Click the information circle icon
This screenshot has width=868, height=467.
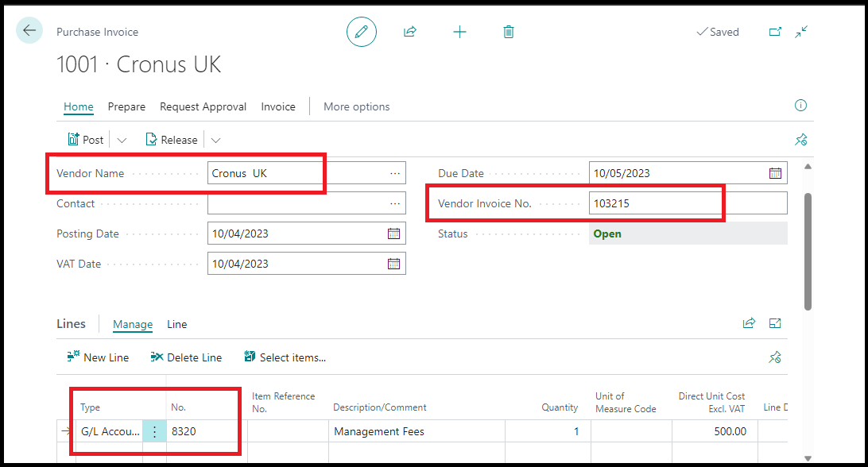pos(801,106)
